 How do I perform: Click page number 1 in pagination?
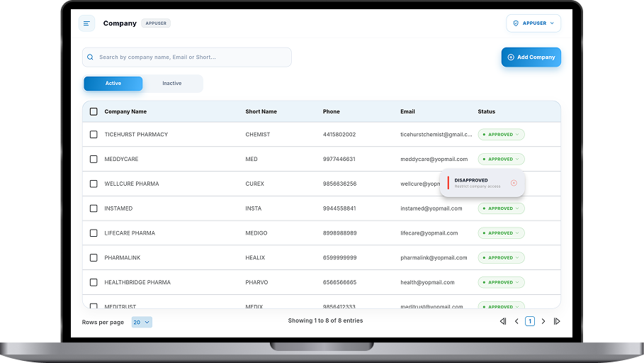coord(530,321)
